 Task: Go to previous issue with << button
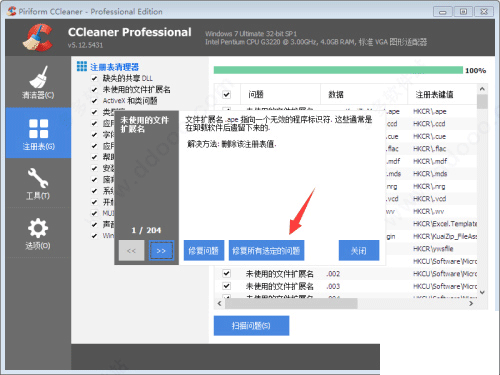tap(131, 251)
